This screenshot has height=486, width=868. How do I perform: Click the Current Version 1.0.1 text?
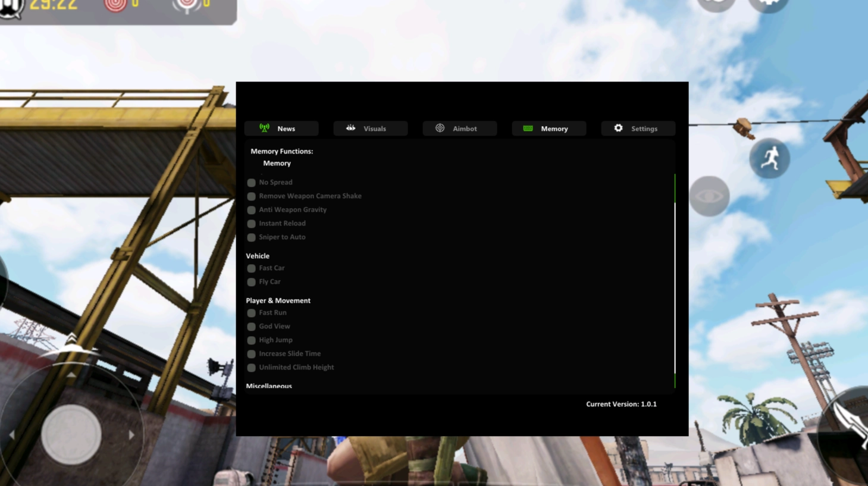click(621, 404)
